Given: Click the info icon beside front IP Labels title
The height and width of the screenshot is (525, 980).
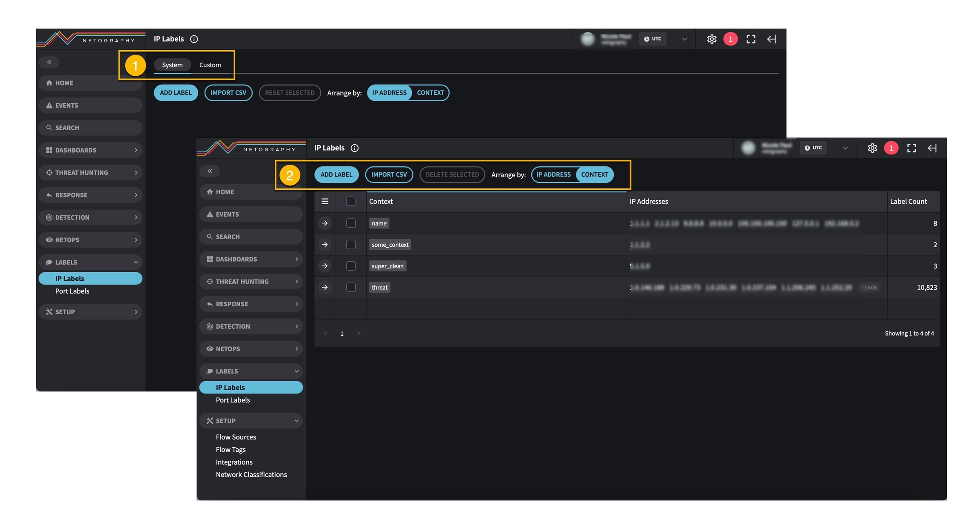Looking at the screenshot, I should [x=354, y=148].
